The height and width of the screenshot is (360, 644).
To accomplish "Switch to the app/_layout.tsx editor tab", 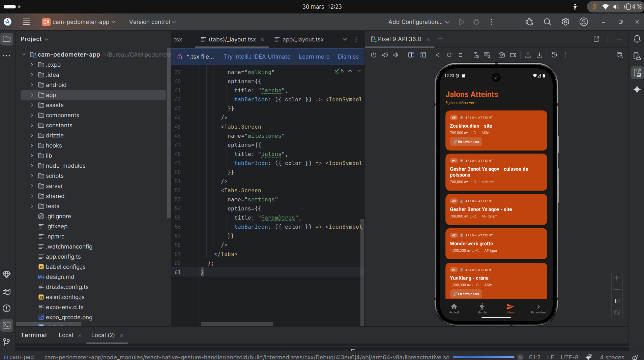I will (x=303, y=39).
